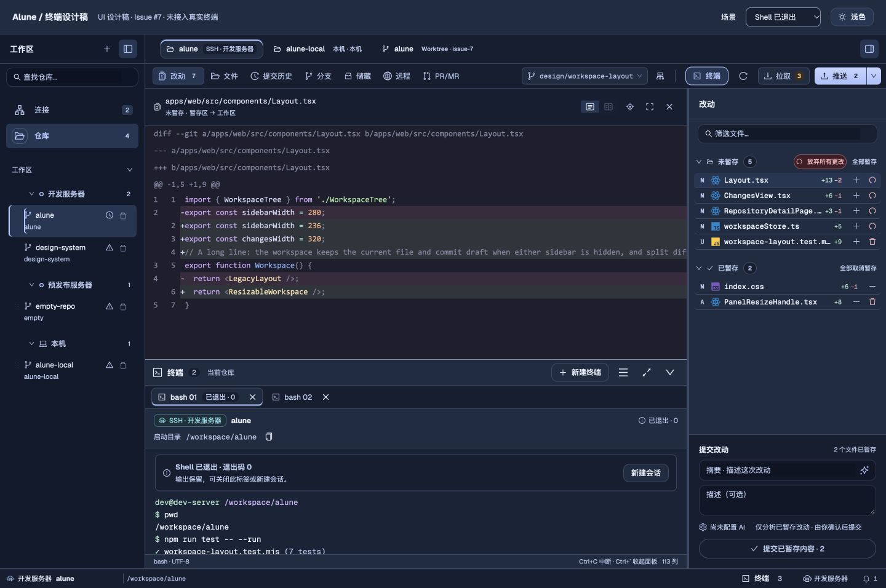Remove alune-local repository with trash icon
This screenshot has width=886, height=588.
pyautogui.click(x=123, y=365)
